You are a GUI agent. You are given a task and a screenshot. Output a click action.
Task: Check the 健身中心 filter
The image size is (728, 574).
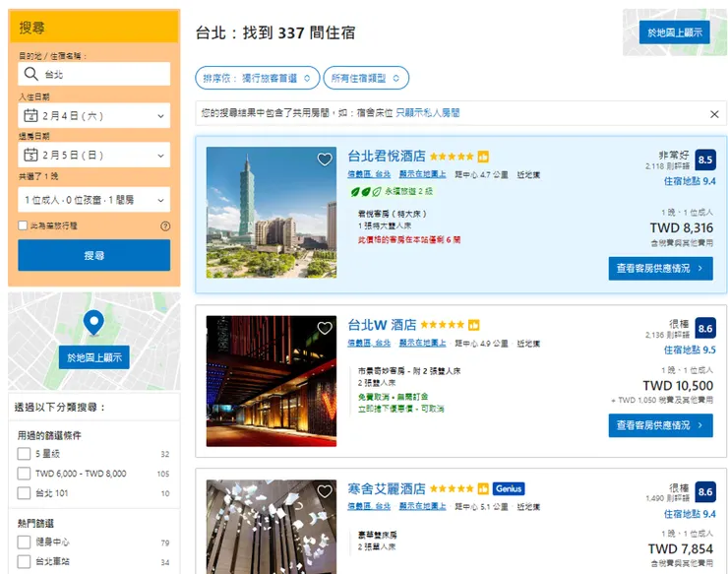click(24, 542)
